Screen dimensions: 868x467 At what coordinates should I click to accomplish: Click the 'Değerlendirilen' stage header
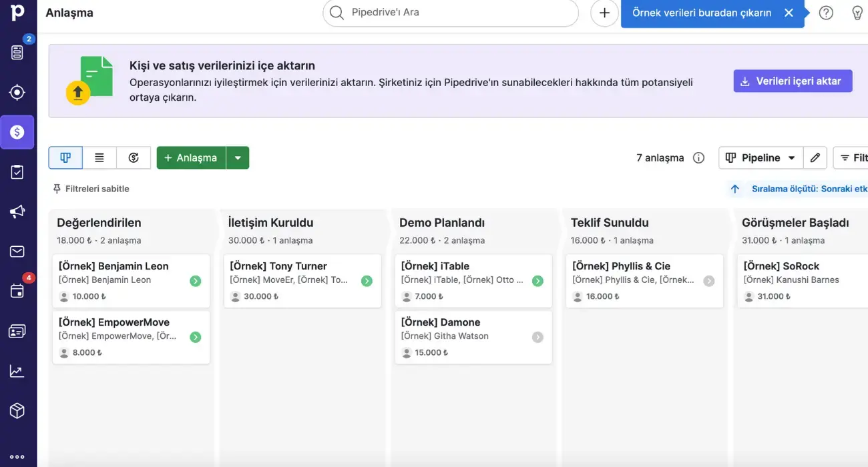point(99,223)
